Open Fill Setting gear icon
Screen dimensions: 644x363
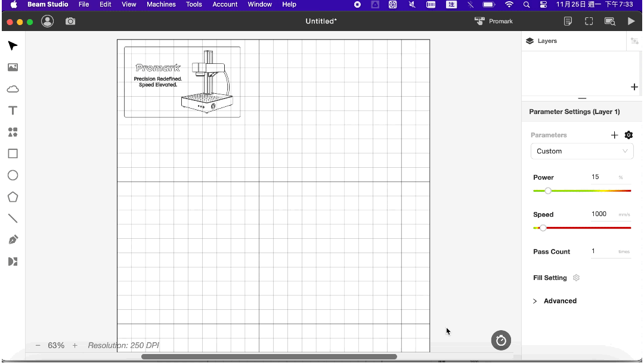pos(576,278)
